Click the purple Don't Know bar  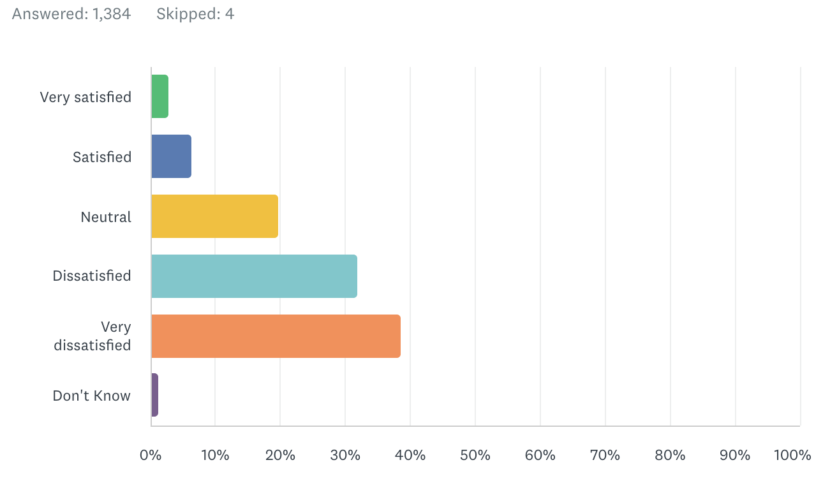pyautogui.click(x=154, y=396)
